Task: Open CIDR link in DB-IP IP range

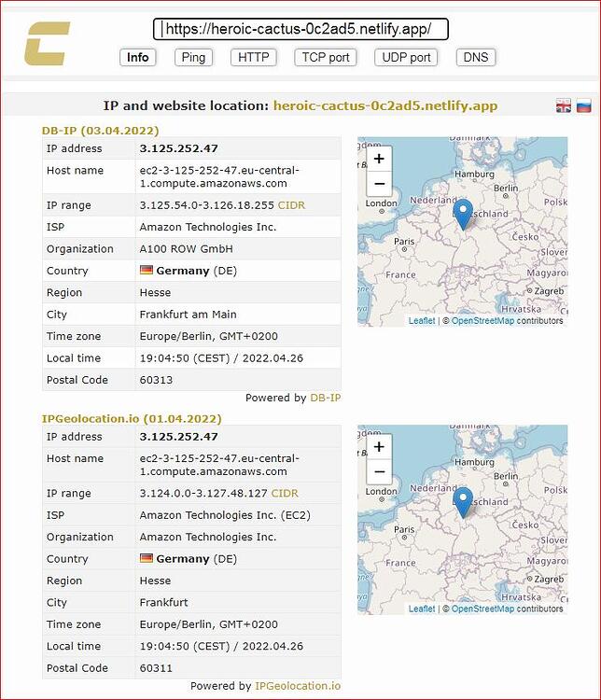Action: point(291,205)
